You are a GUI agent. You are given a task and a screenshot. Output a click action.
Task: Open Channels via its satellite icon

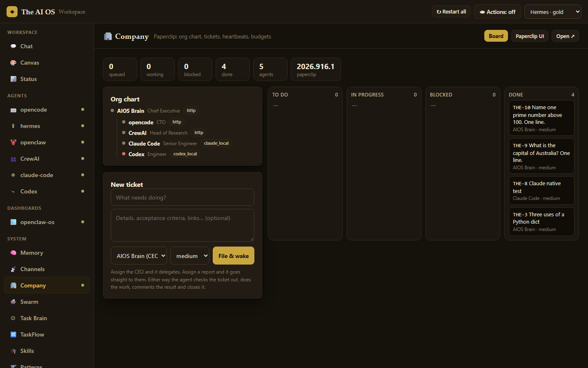[13, 269]
